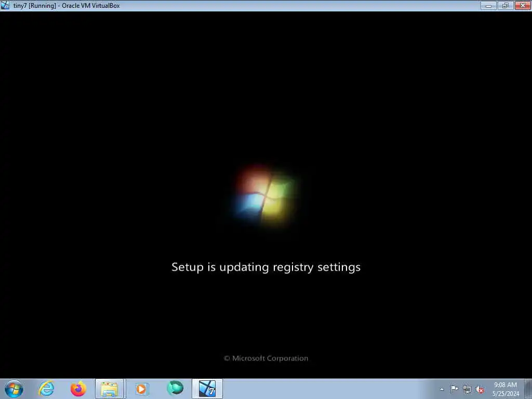Click the VirtualBox icon in title bar

click(5, 5)
